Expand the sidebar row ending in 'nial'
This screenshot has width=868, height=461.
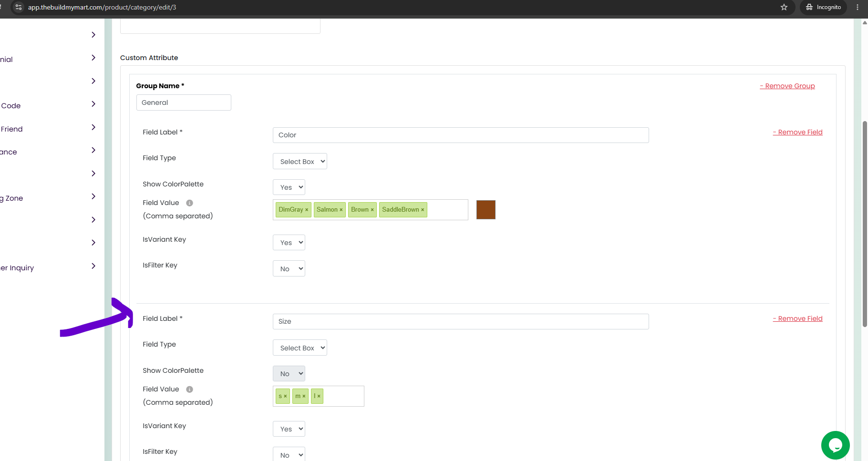click(x=93, y=58)
